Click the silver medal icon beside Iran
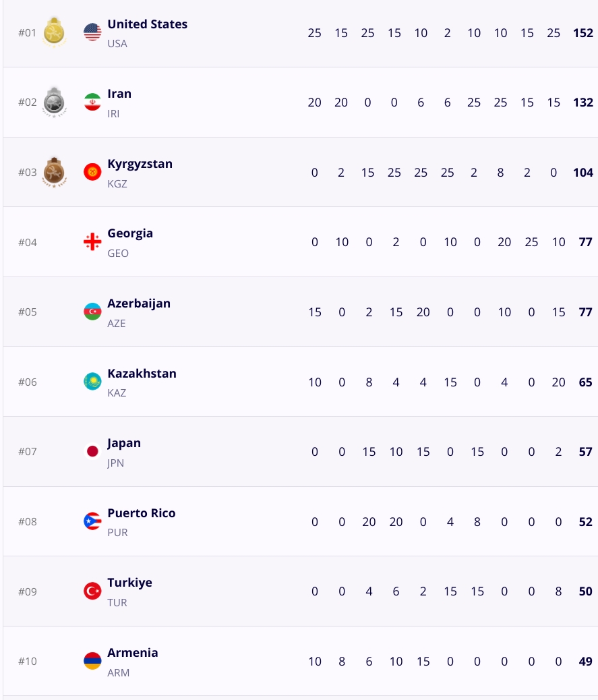The height and width of the screenshot is (700, 598). (54, 103)
